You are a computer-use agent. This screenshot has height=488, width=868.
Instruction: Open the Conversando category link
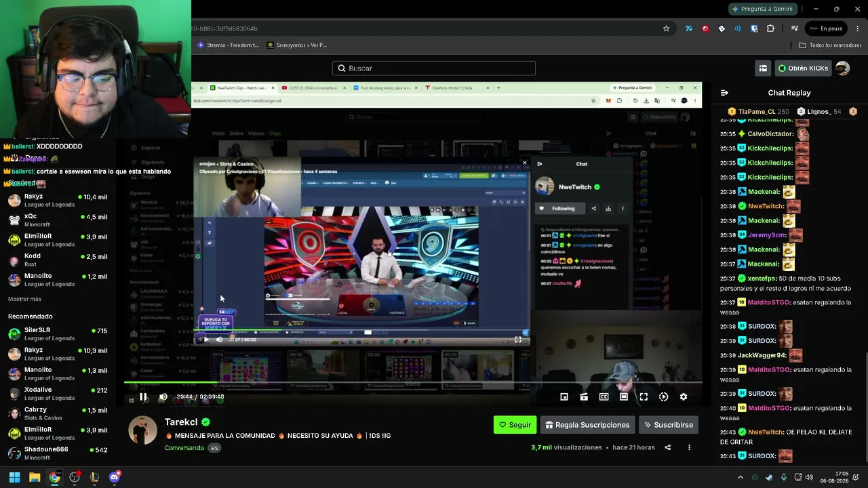tap(184, 448)
